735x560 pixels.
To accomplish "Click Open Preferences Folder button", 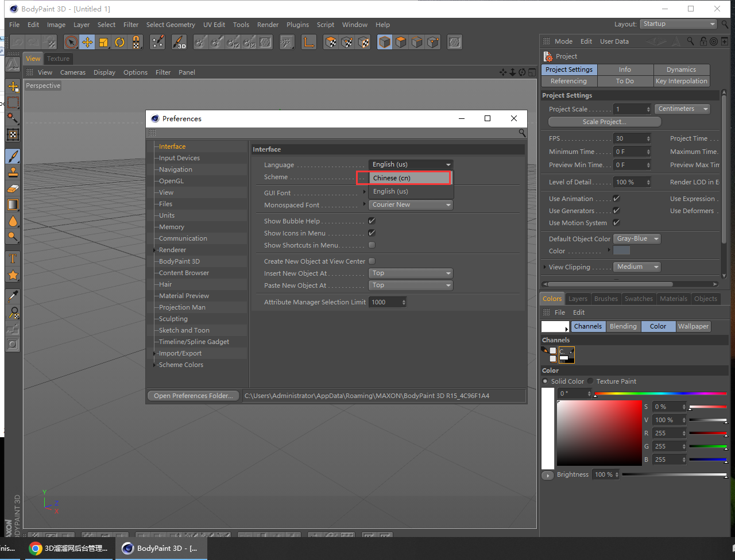I will (194, 396).
